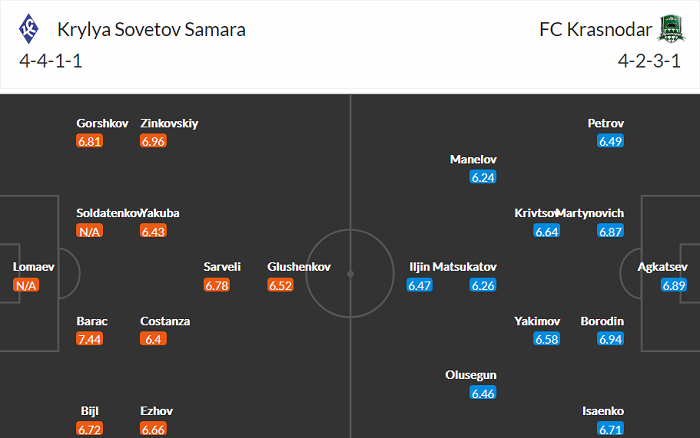This screenshot has height=438, width=700.
Task: Click Gorshkov's 6.81 rating badge
Action: 89,141
